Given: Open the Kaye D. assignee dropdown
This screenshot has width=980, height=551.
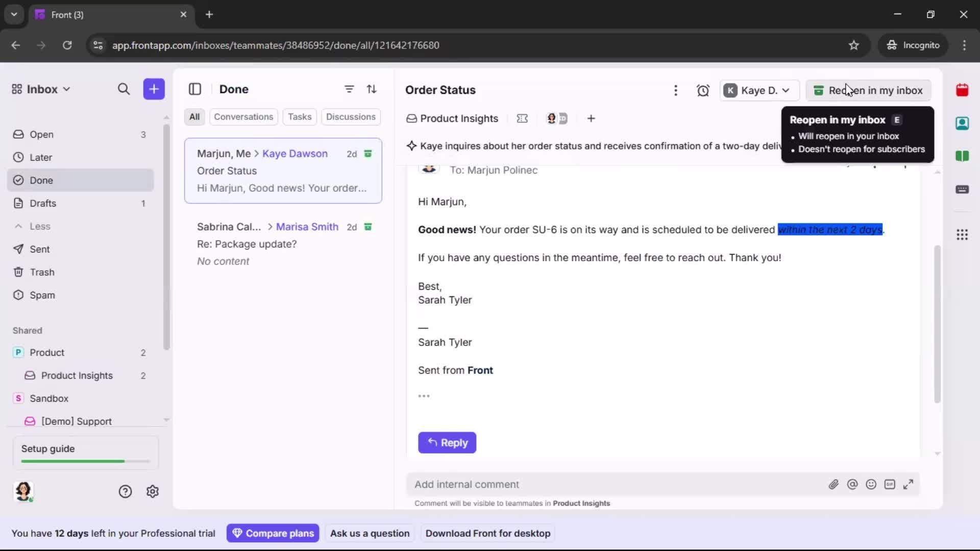Looking at the screenshot, I should click(759, 90).
